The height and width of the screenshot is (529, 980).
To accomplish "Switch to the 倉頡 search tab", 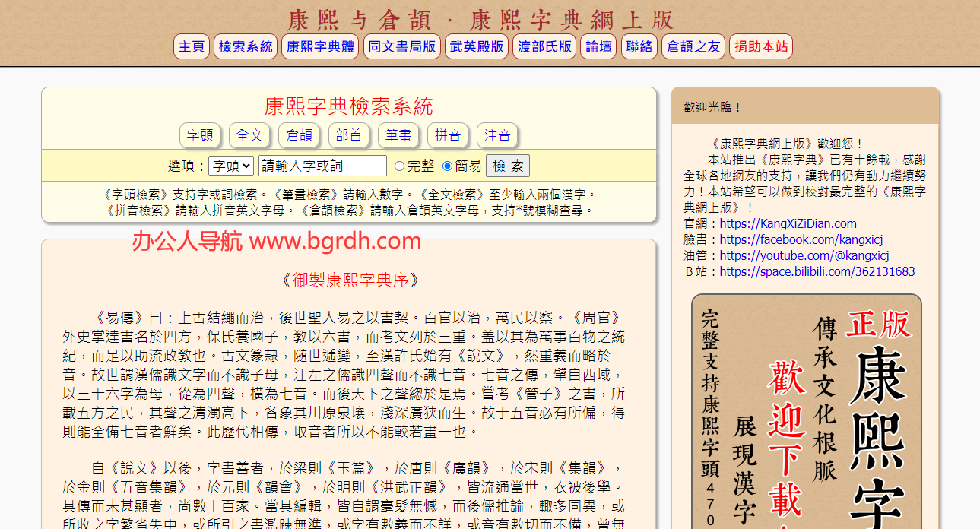I will pyautogui.click(x=299, y=135).
